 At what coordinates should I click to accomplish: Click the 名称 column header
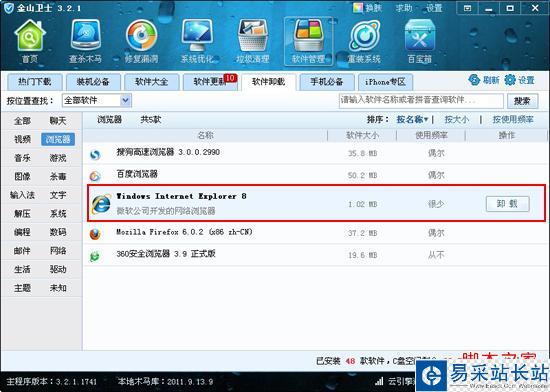click(x=206, y=135)
